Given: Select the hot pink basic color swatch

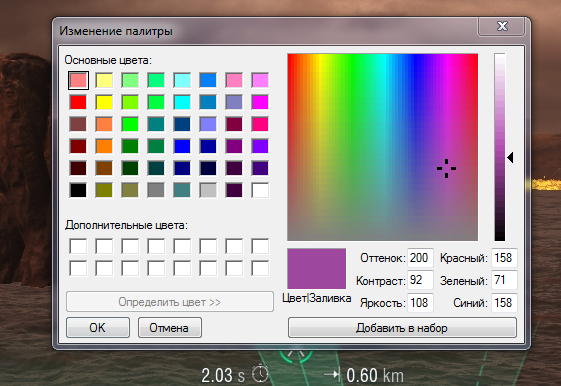Looking at the screenshot, I should tap(260, 124).
